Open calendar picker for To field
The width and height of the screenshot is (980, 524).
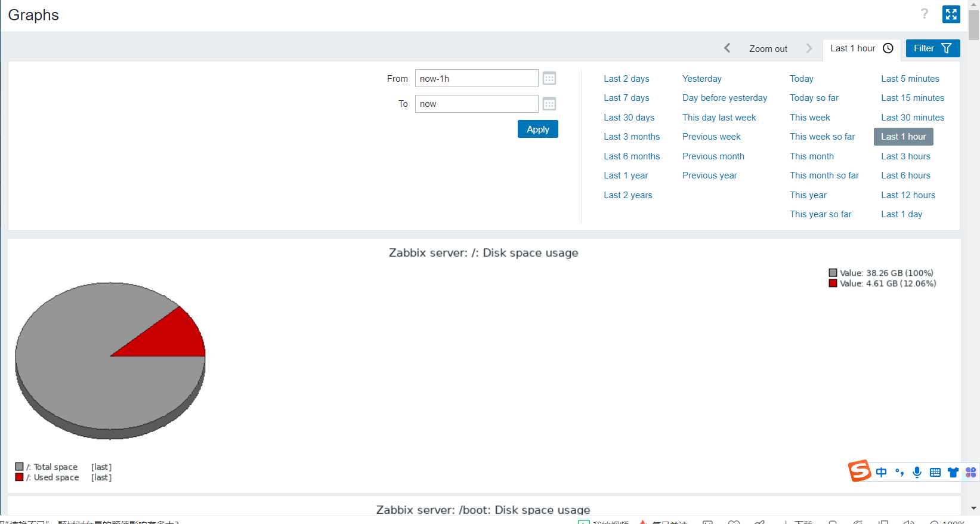click(x=549, y=104)
